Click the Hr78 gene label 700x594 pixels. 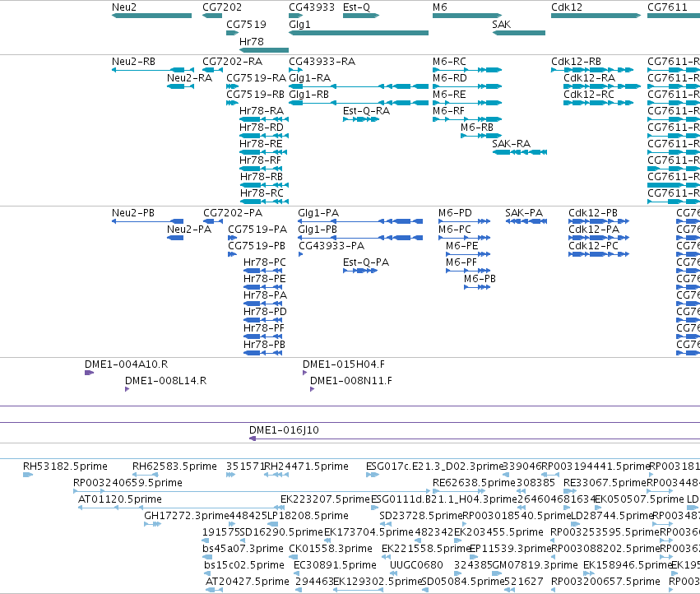[252, 41]
